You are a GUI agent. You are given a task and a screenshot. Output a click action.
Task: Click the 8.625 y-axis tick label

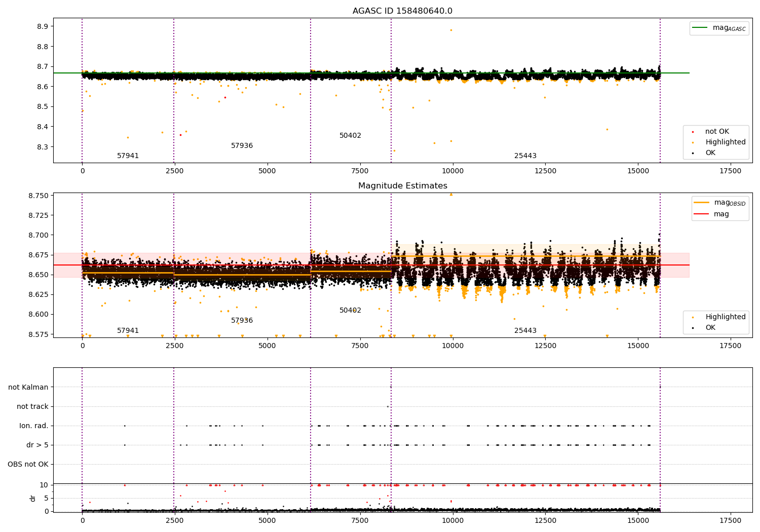pyautogui.click(x=37, y=294)
